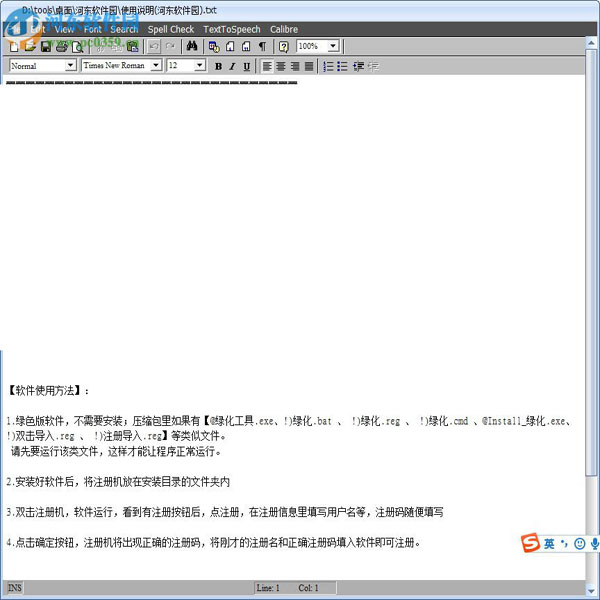Save the document with the floppy disk icon
This screenshot has width=600, height=600.
click(46, 47)
